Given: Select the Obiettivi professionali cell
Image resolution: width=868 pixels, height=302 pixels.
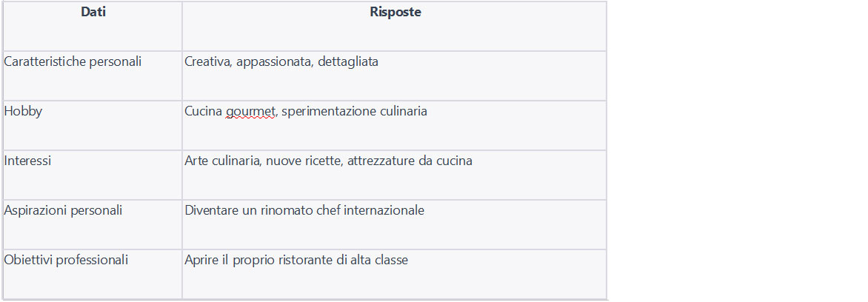Looking at the screenshot, I should click(x=93, y=275).
